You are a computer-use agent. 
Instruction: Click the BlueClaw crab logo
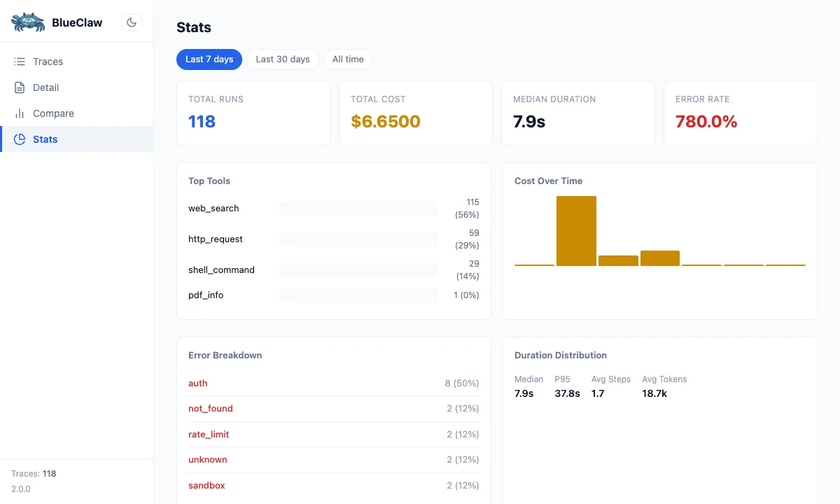27,22
